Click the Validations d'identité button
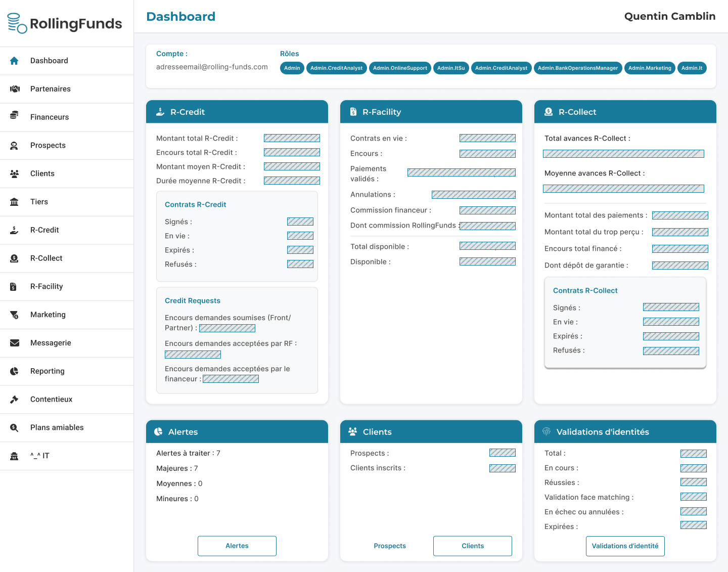728x572 pixels. tap(625, 546)
